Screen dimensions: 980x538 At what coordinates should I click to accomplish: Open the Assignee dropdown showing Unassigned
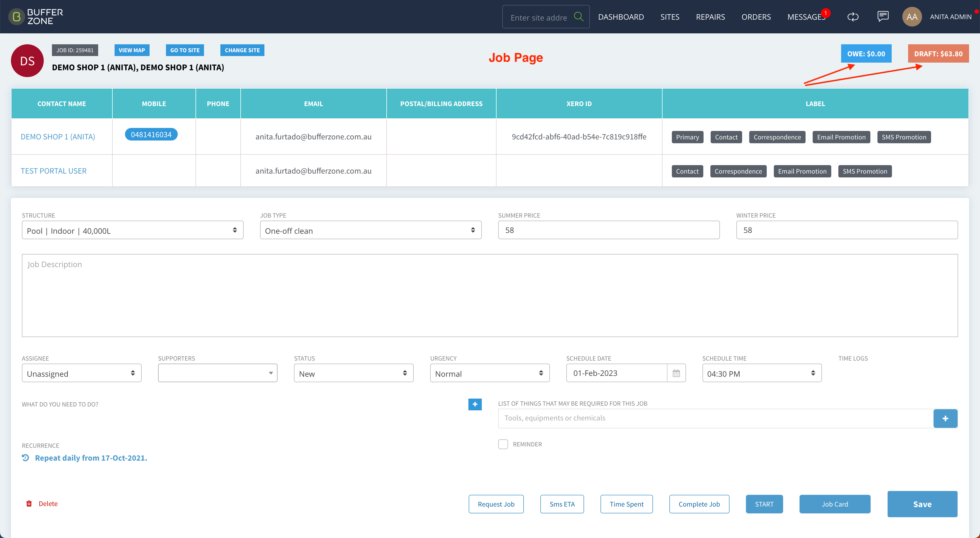click(x=81, y=373)
